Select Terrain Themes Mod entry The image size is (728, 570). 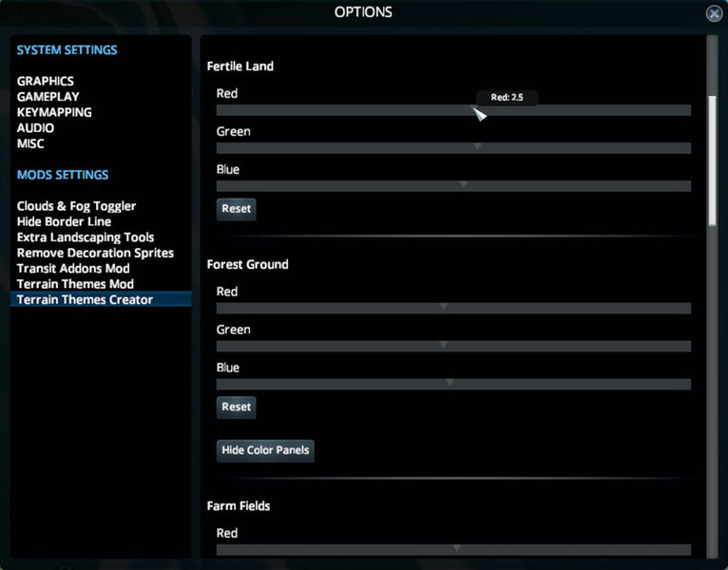(x=75, y=284)
